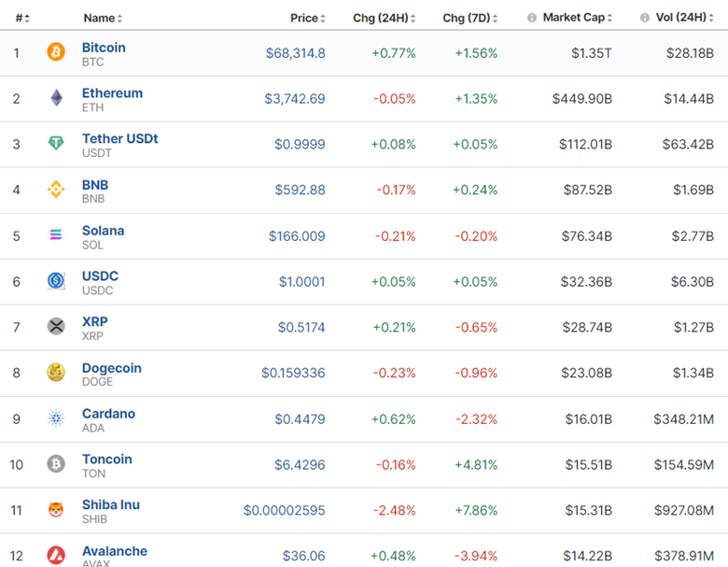Viewport: 728px width, 567px height.
Task: Click the Vol (24H) info icon
Action: (644, 18)
